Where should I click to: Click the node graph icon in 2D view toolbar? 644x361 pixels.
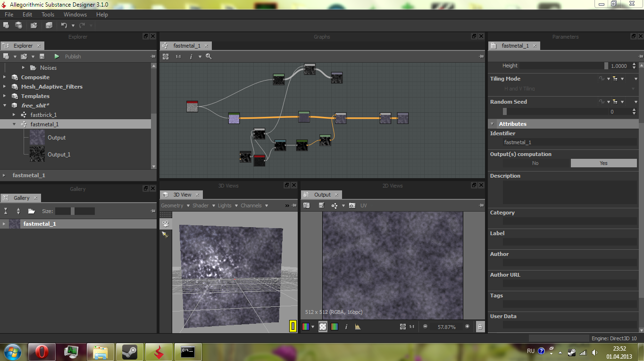coord(335,205)
